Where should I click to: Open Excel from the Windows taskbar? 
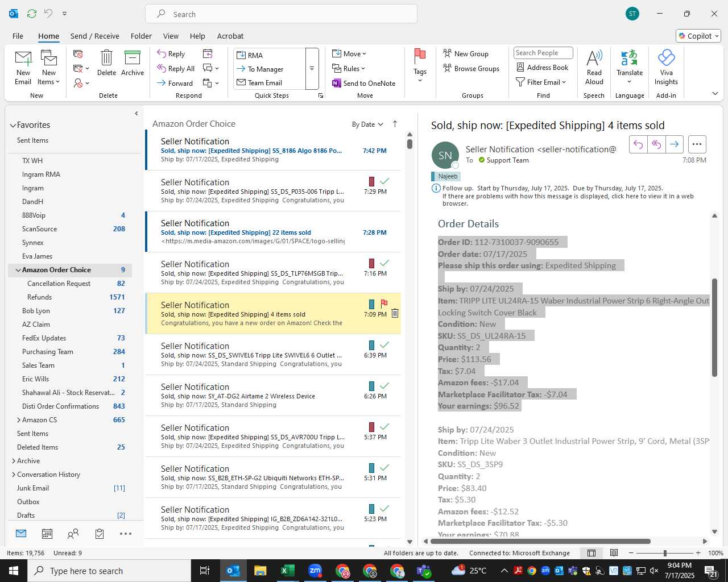tap(288, 571)
